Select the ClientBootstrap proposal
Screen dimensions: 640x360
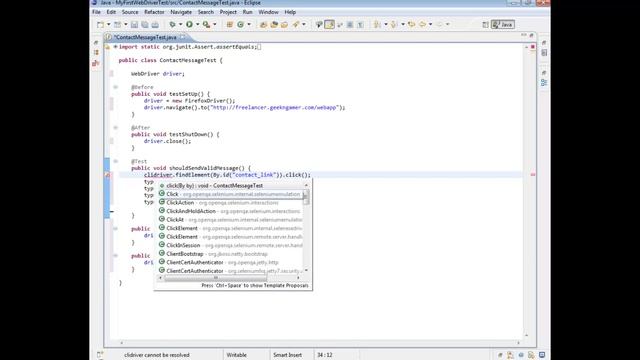point(231,254)
